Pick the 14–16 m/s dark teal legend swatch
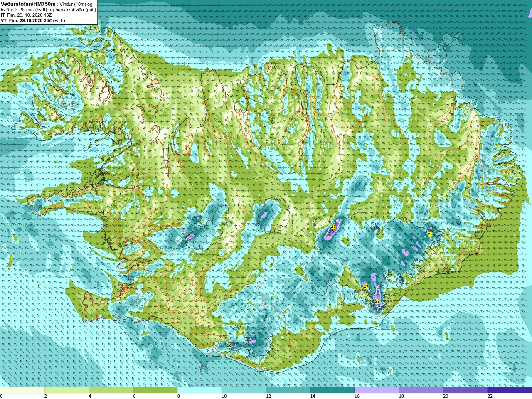The height and width of the screenshot is (399, 532). pos(332,390)
